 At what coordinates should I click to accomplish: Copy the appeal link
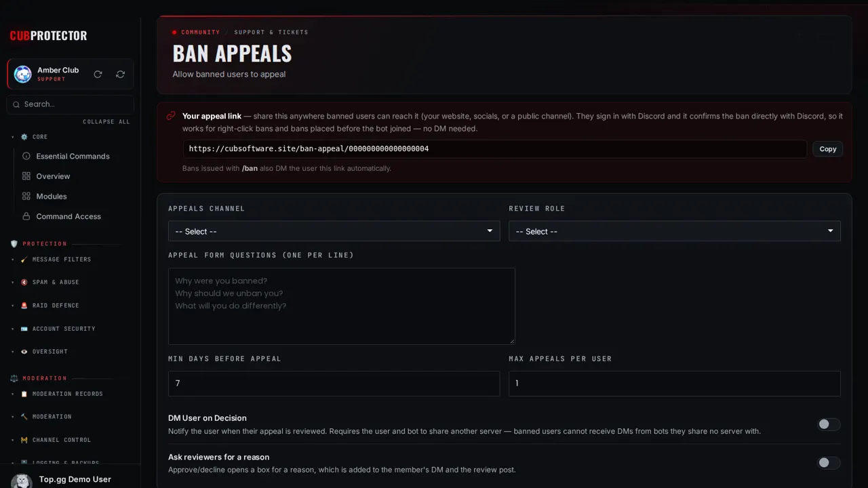[828, 149]
